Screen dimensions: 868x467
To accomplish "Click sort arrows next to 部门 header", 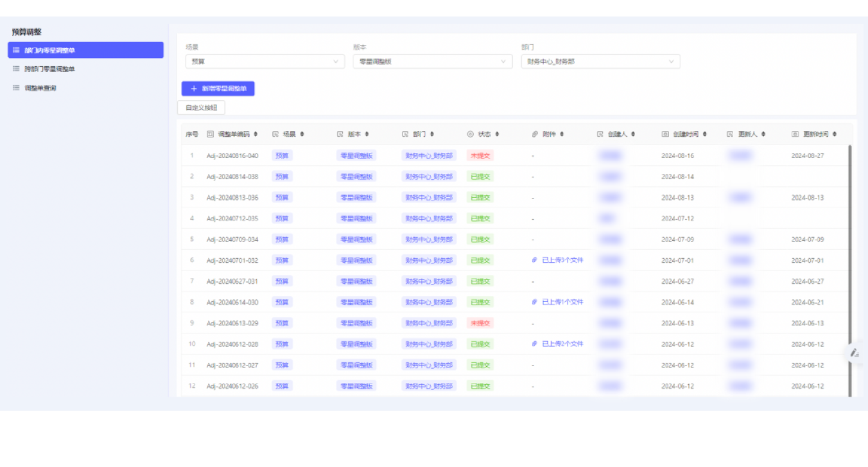I will [x=432, y=134].
